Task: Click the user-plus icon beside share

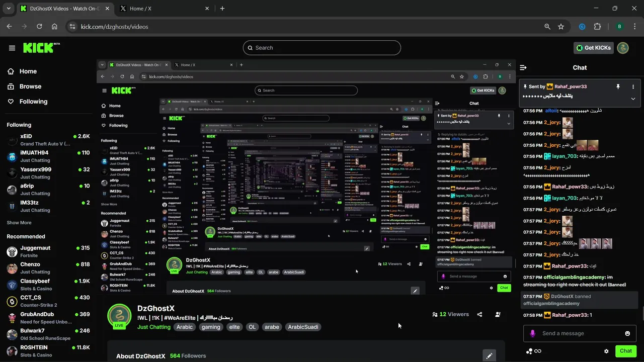Action: pos(498,314)
